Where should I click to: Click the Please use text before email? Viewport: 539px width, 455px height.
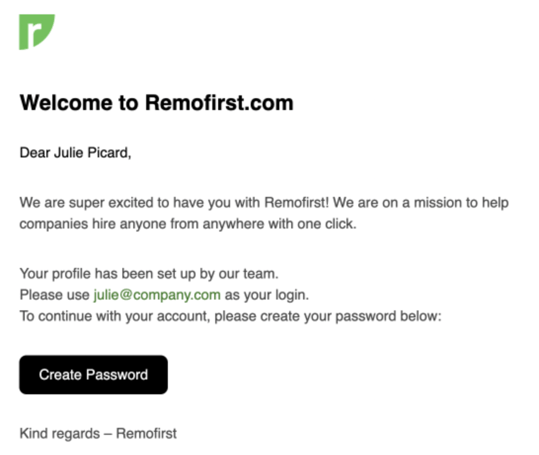tap(54, 295)
